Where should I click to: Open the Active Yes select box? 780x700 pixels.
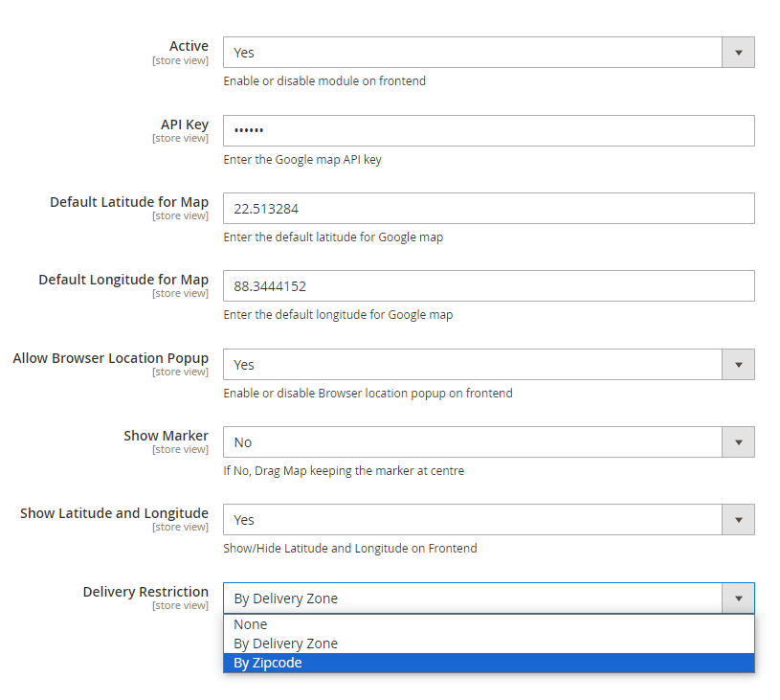point(488,53)
